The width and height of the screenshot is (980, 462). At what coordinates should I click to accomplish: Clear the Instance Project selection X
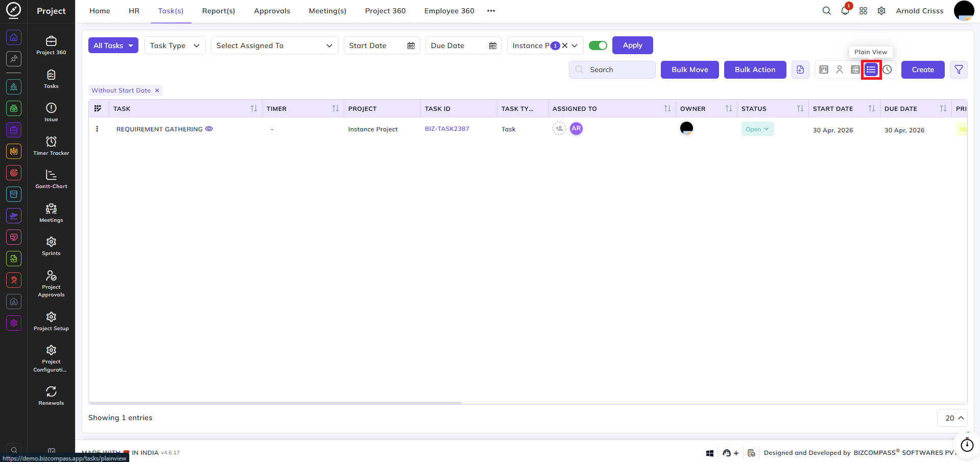(565, 45)
